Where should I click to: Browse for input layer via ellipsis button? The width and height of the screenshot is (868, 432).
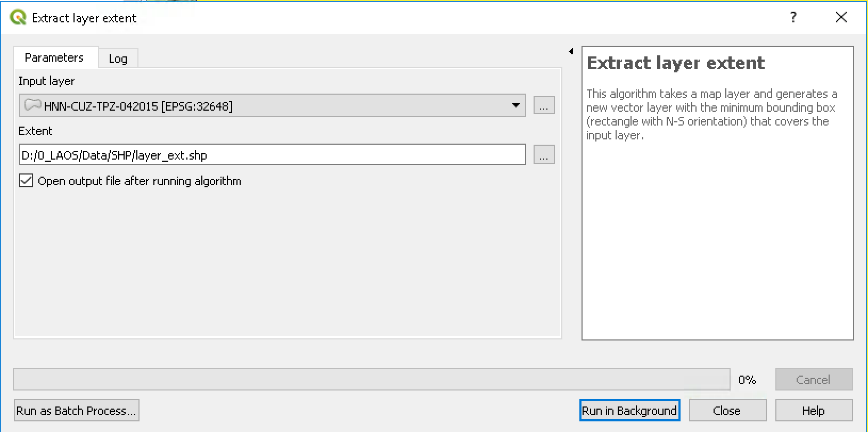(544, 105)
